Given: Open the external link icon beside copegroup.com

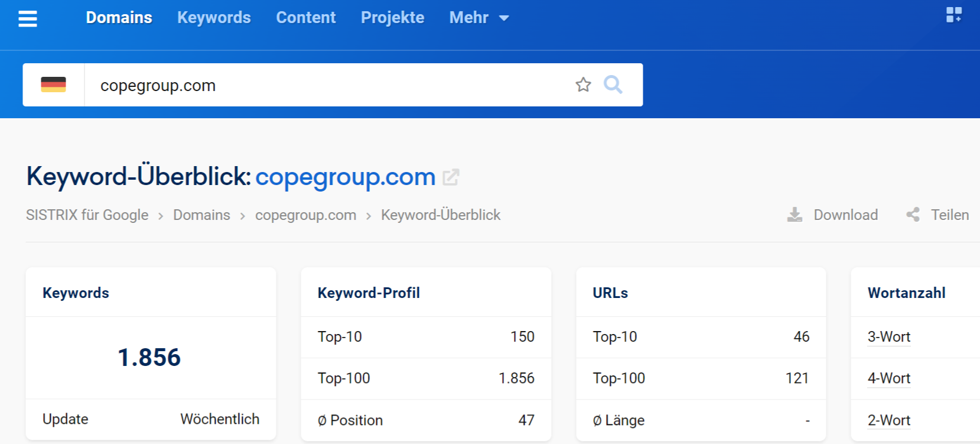Looking at the screenshot, I should point(451,177).
